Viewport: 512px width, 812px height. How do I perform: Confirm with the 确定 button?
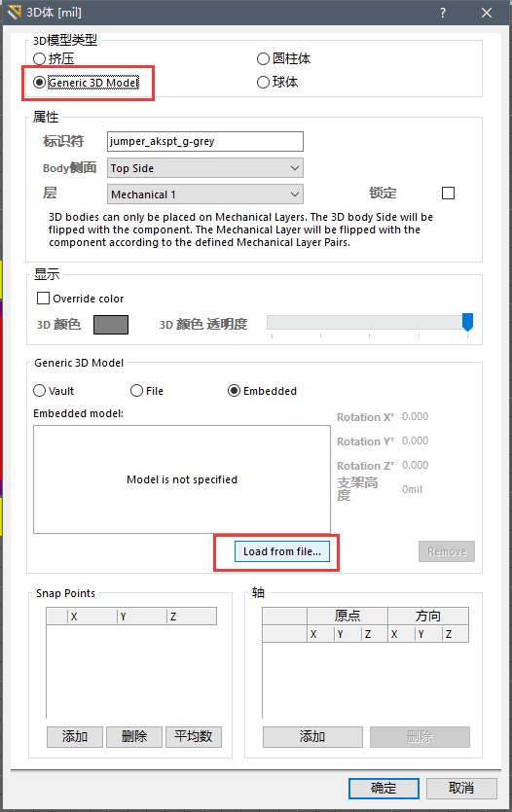pyautogui.click(x=384, y=789)
